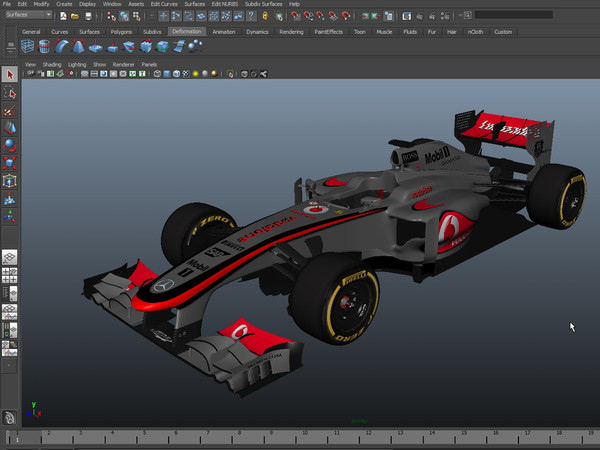Click the question mark selection mask
The image size is (600, 450).
[x=251, y=16]
